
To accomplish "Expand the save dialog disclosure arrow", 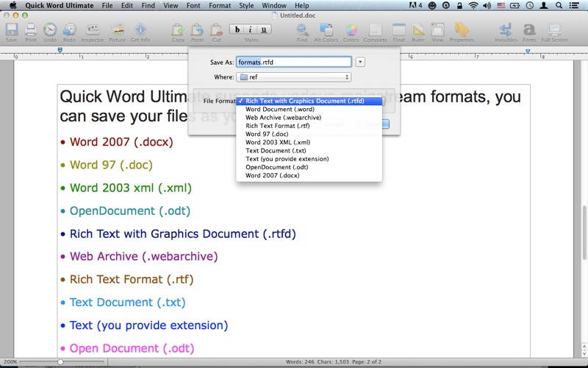I will click(x=360, y=62).
